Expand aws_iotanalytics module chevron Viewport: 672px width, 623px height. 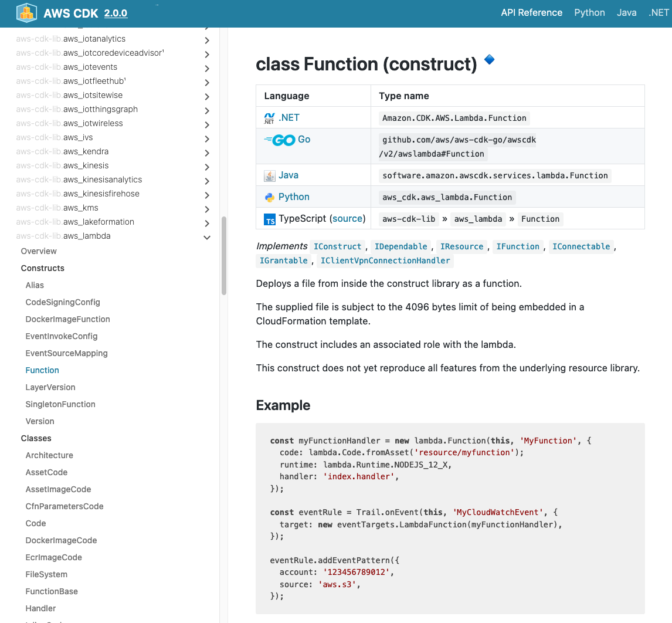[207, 40]
